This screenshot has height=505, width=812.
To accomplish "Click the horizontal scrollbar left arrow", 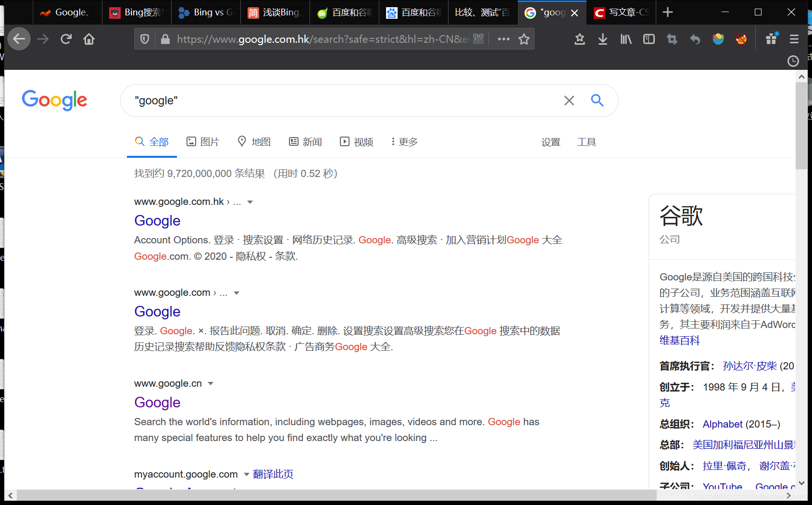I will pos(10,495).
